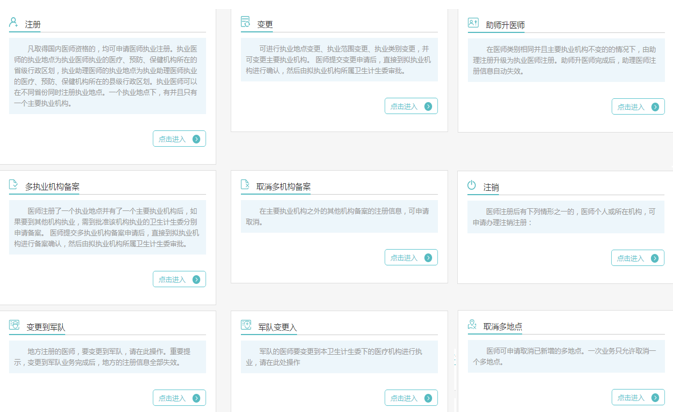This screenshot has width=673, height=412.
Task: Click the document icon beside 变更
Action: pyautogui.click(x=245, y=21)
